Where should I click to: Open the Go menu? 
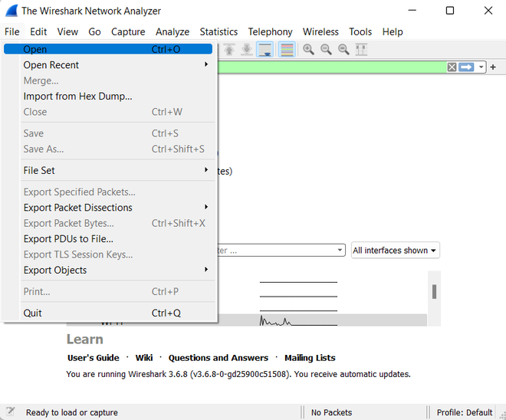coord(94,31)
